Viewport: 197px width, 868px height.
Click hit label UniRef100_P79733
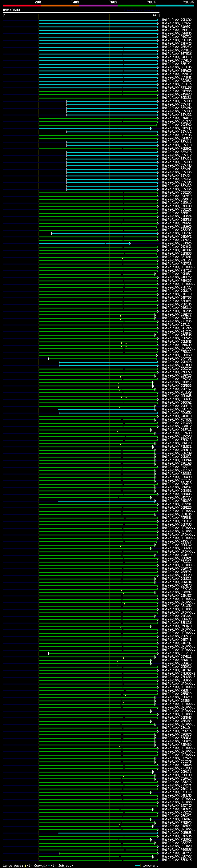(x=176, y=379)
